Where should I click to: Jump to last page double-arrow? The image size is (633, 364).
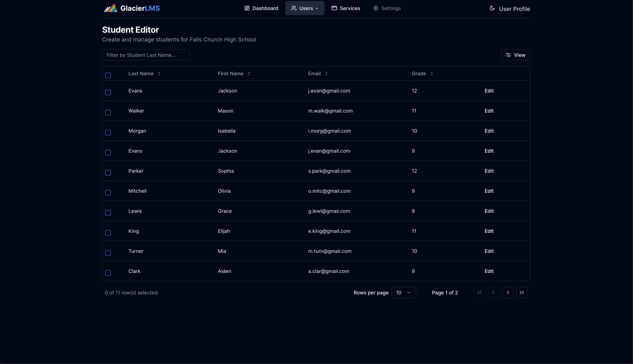pyautogui.click(x=521, y=292)
